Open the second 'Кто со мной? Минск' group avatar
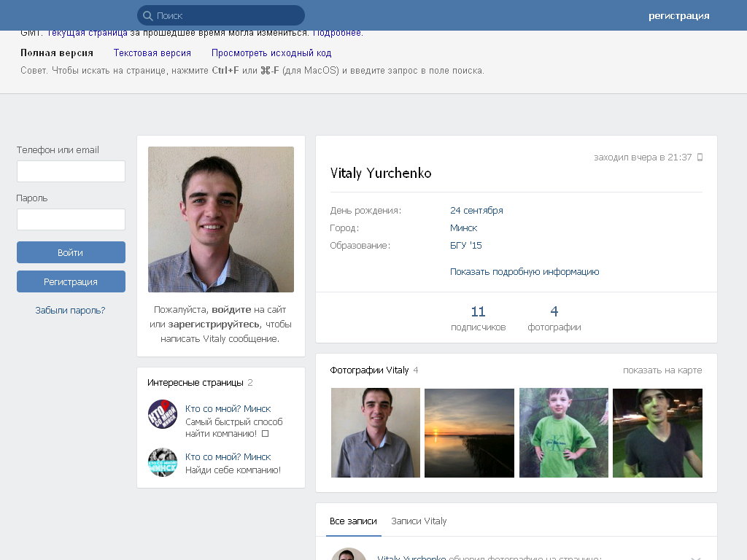Viewport: 747px width, 560px height. (163, 462)
